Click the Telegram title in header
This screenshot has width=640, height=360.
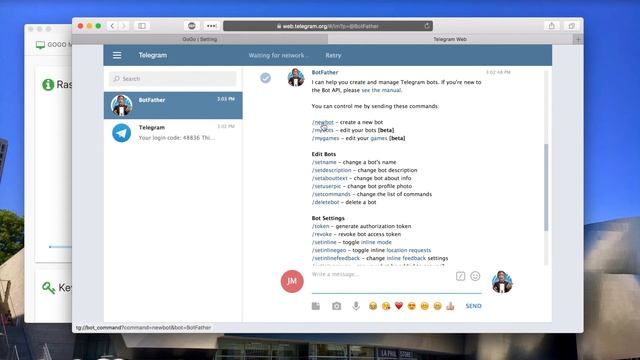[153, 55]
